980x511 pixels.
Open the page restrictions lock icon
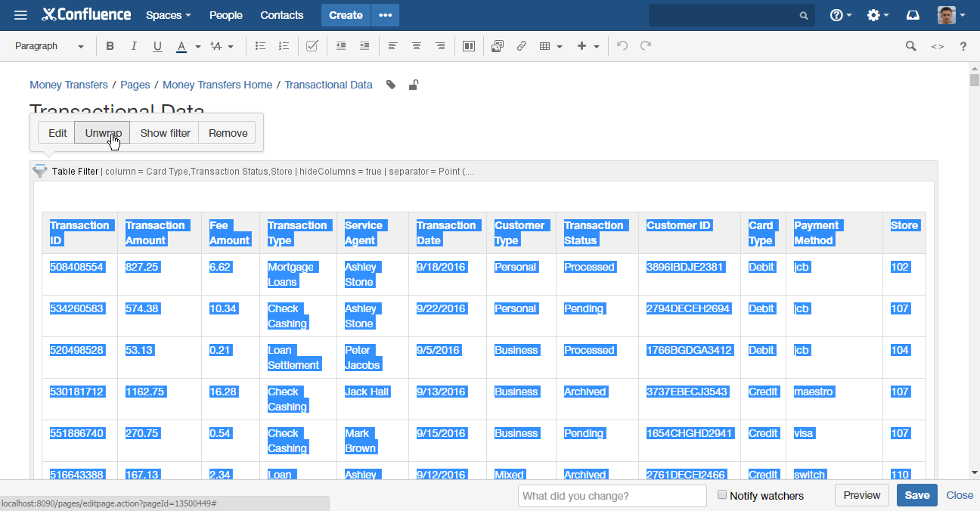pyautogui.click(x=413, y=85)
